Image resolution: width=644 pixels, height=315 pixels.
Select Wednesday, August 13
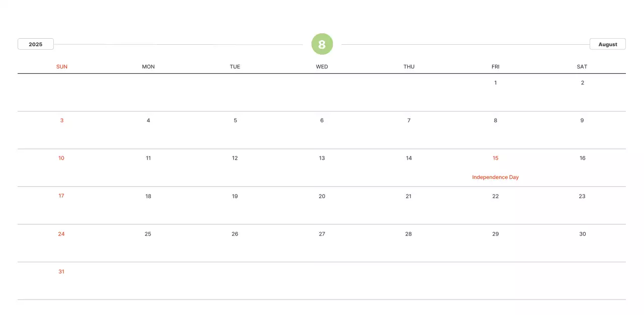click(322, 158)
